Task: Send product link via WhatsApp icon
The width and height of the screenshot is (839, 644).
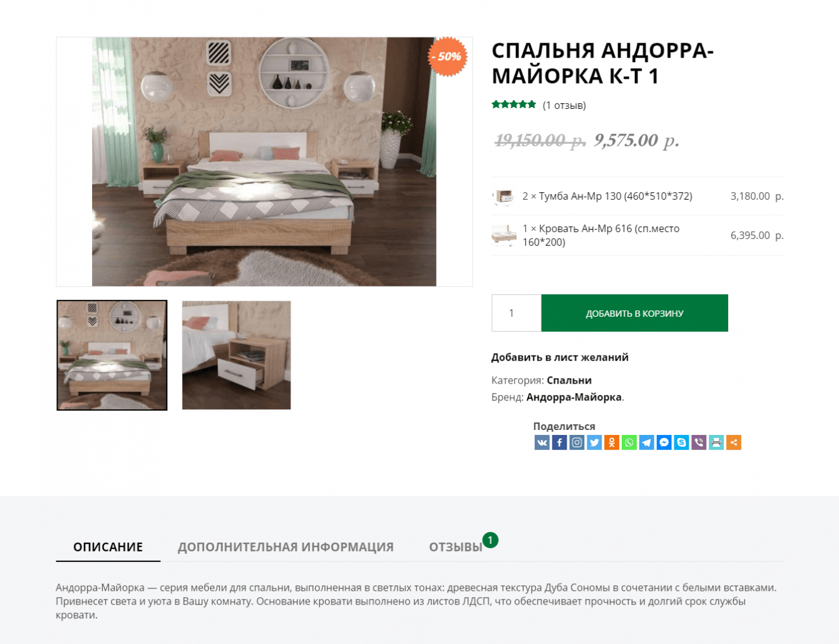Action: point(629,442)
